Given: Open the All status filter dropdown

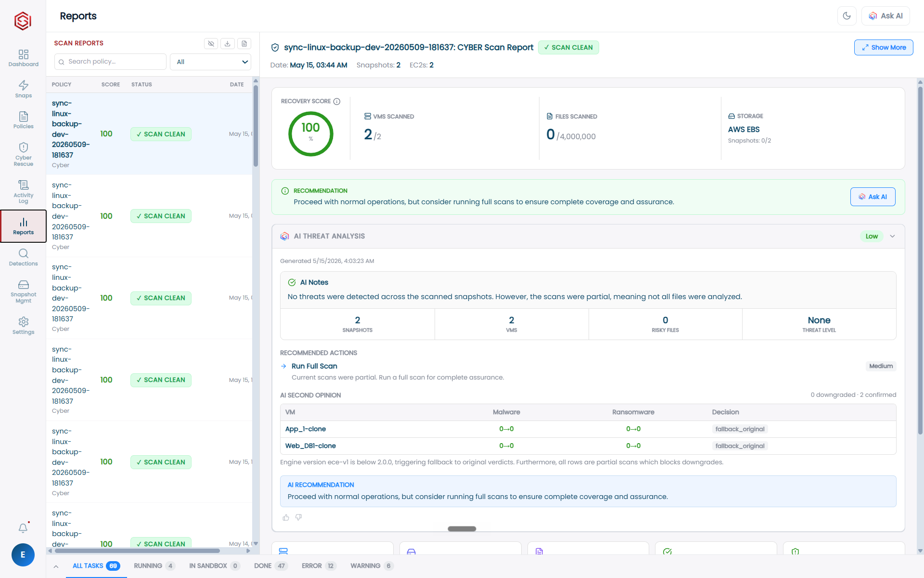Looking at the screenshot, I should [211, 62].
